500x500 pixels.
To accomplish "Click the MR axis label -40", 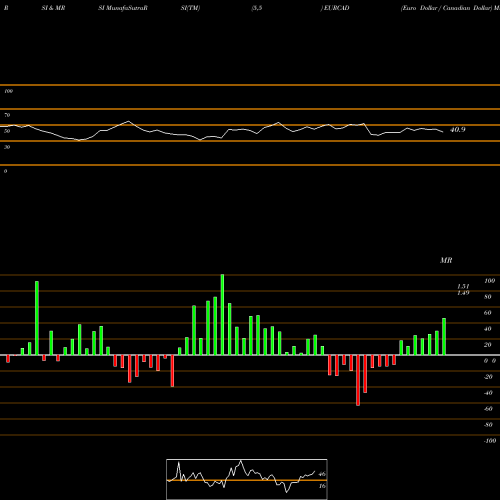I will point(488,393).
